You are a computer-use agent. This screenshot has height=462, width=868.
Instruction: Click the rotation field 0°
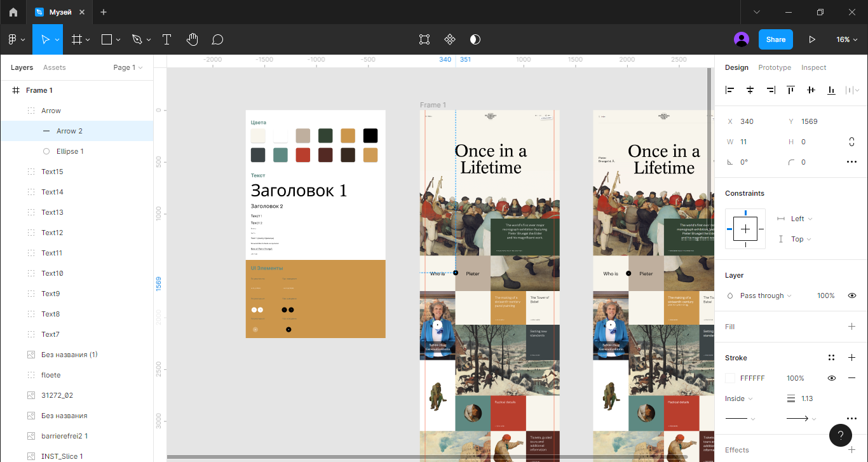[x=752, y=162]
